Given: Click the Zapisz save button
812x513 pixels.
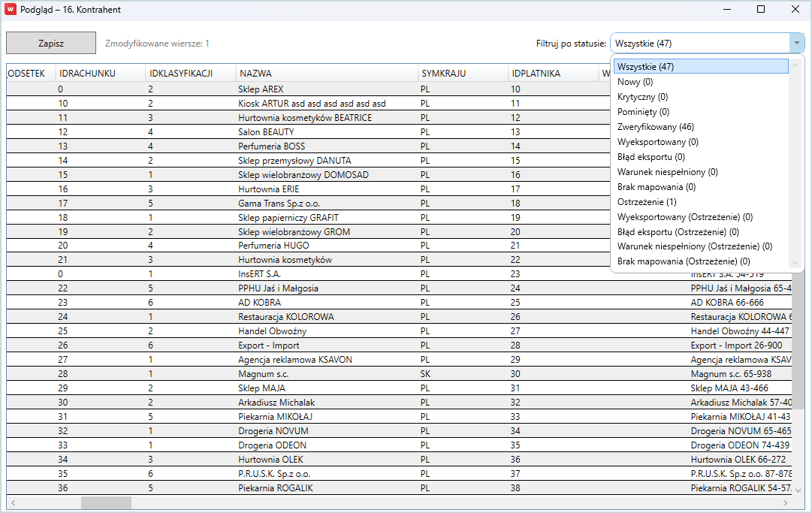Looking at the screenshot, I should [x=51, y=44].
